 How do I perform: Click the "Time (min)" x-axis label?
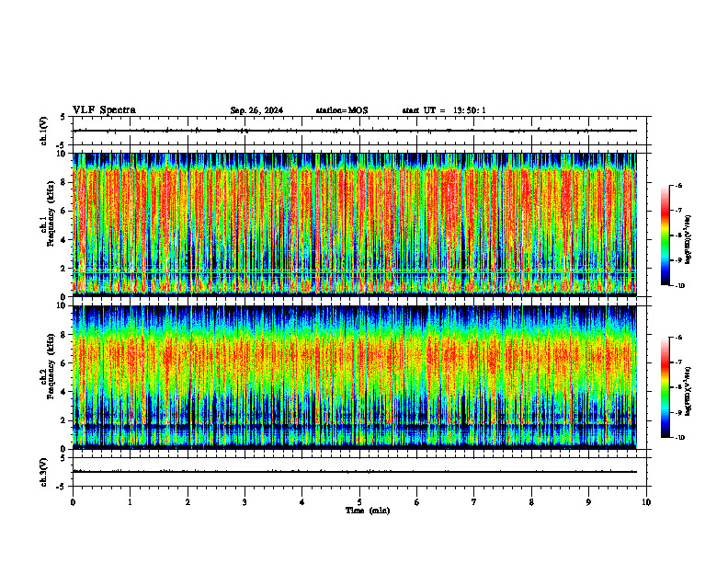[368, 511]
